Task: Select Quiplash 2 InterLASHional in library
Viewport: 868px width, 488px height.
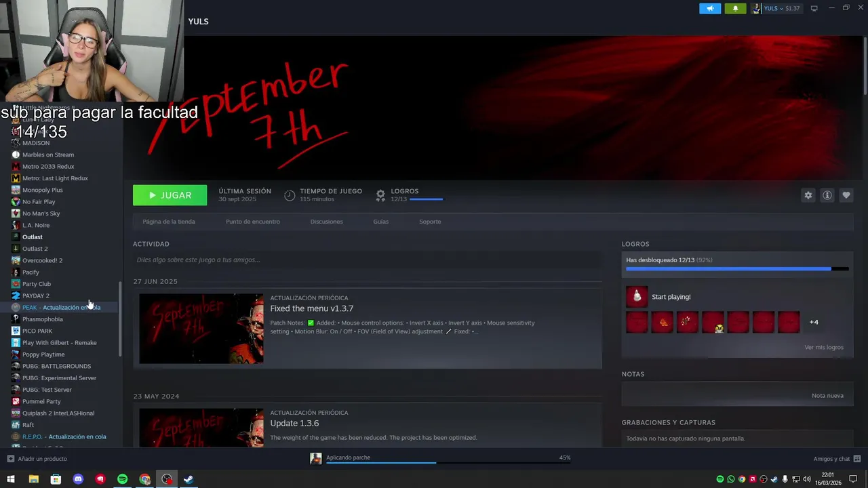Action: 58,413
